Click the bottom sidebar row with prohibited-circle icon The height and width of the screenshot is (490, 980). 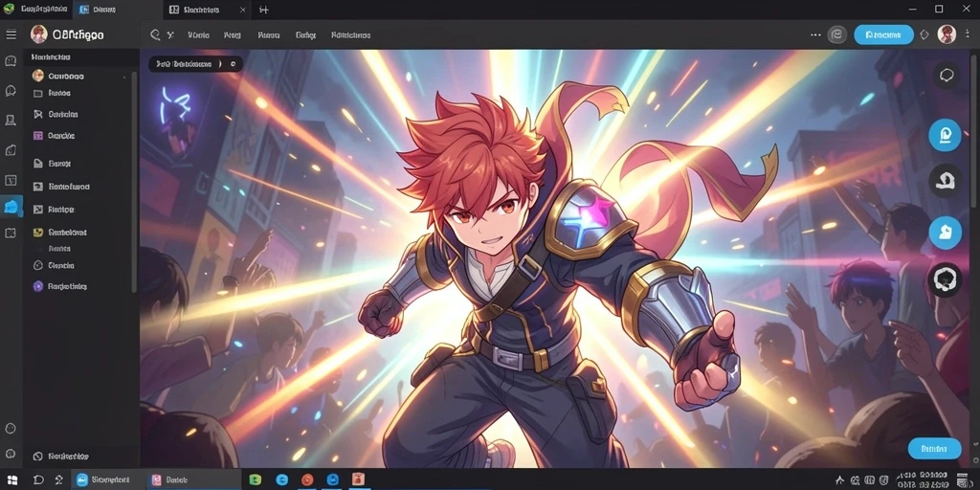(x=78, y=457)
